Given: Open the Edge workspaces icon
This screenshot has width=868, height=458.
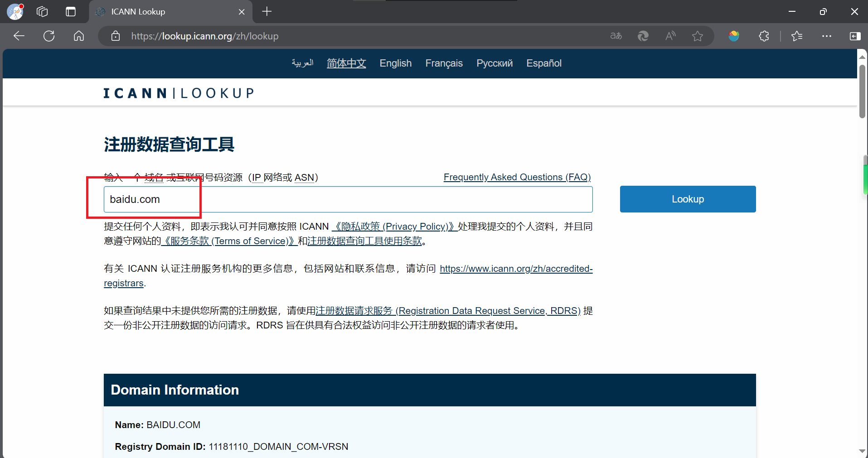Looking at the screenshot, I should [x=42, y=11].
